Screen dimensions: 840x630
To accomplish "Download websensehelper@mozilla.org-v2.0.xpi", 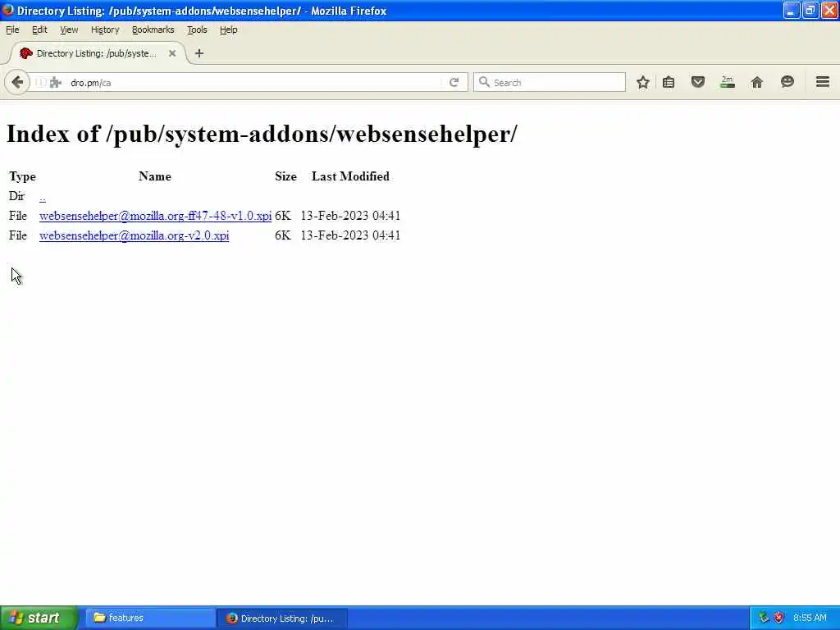I will click(x=134, y=235).
